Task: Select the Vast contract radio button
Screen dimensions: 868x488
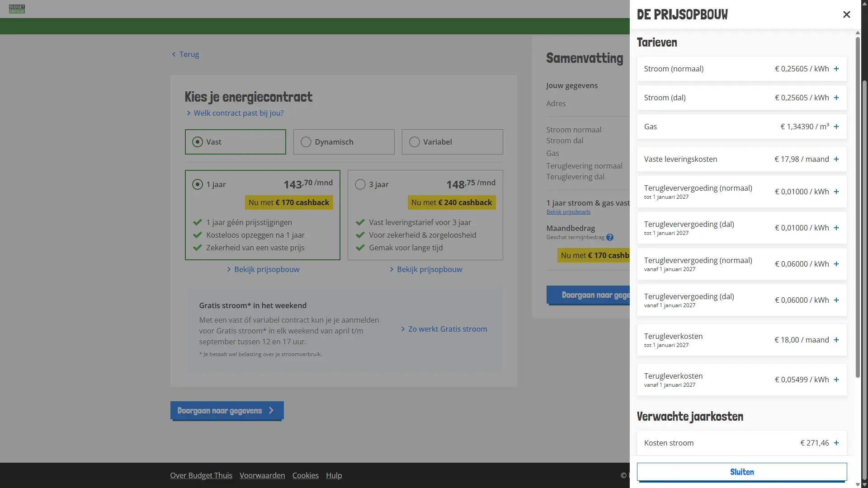Action: (198, 142)
